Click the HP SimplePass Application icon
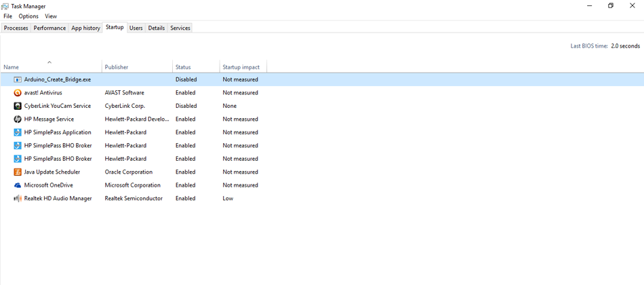Viewport: 644px width, 285px height. coord(17,132)
